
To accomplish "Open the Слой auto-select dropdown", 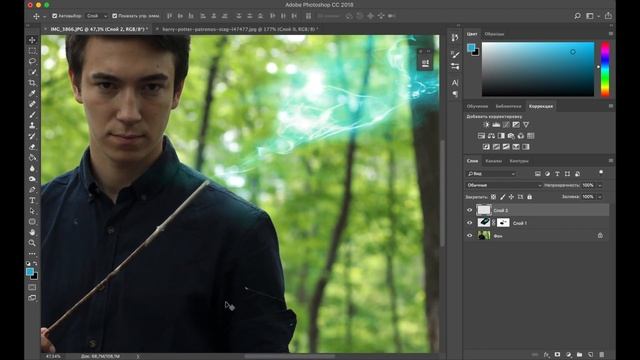I will click(97, 16).
